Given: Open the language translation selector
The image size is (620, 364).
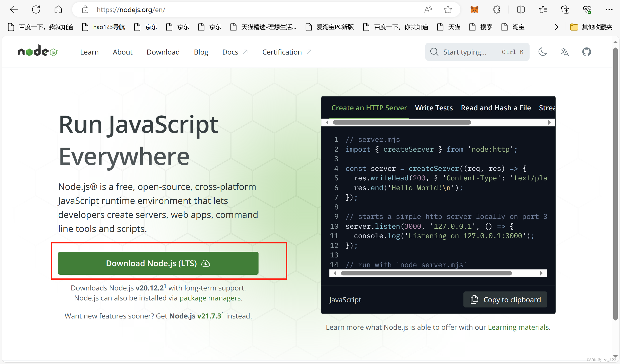Looking at the screenshot, I should click(564, 52).
